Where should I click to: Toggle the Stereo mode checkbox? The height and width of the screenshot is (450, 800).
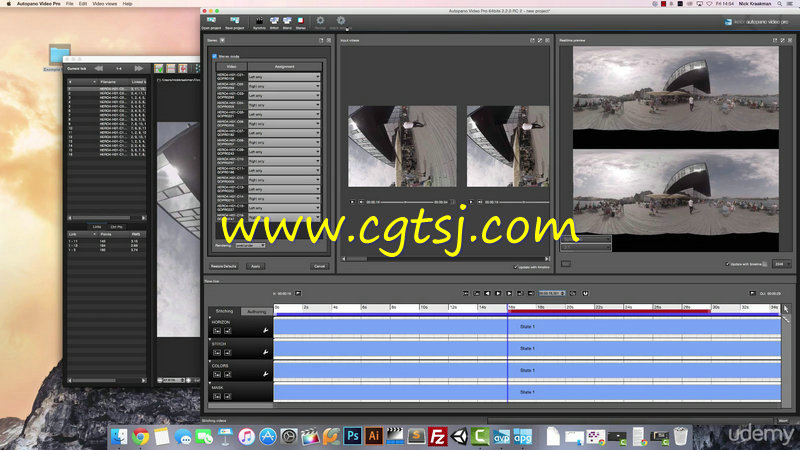click(214, 56)
